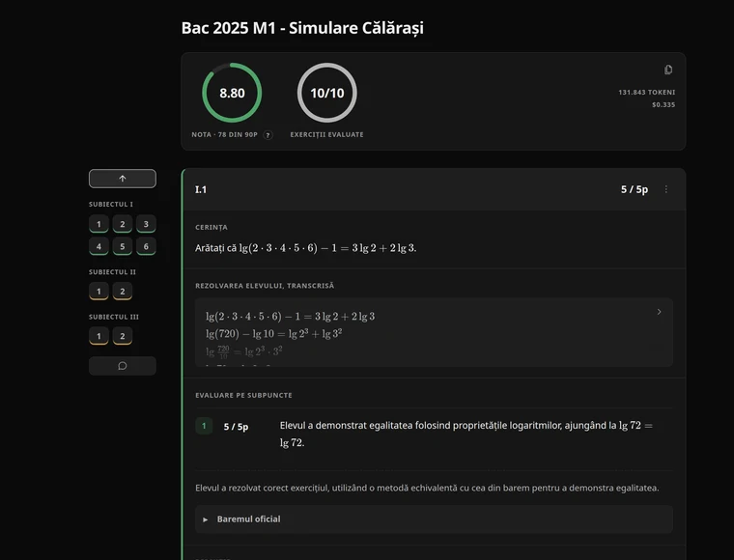The height and width of the screenshot is (560, 734).
Task: Click the 8.80 grade progress circle
Action: (x=232, y=93)
